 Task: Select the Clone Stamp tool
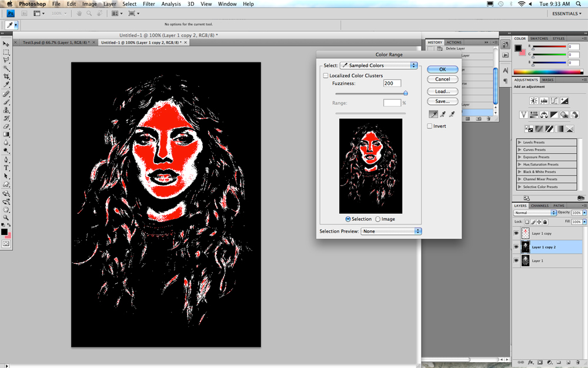[x=6, y=110]
